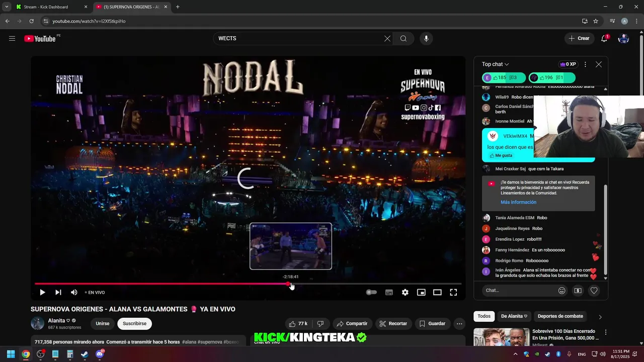Screen dimensions: 644x362
Task: Expand the Top chat dropdown
Action: pyautogui.click(x=496, y=64)
